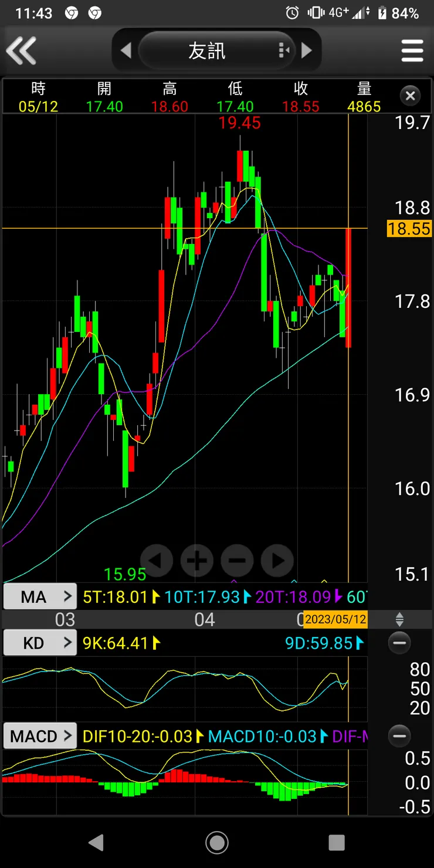434x868 pixels.
Task: Tap the vibrate mode status icon
Action: tap(316, 13)
